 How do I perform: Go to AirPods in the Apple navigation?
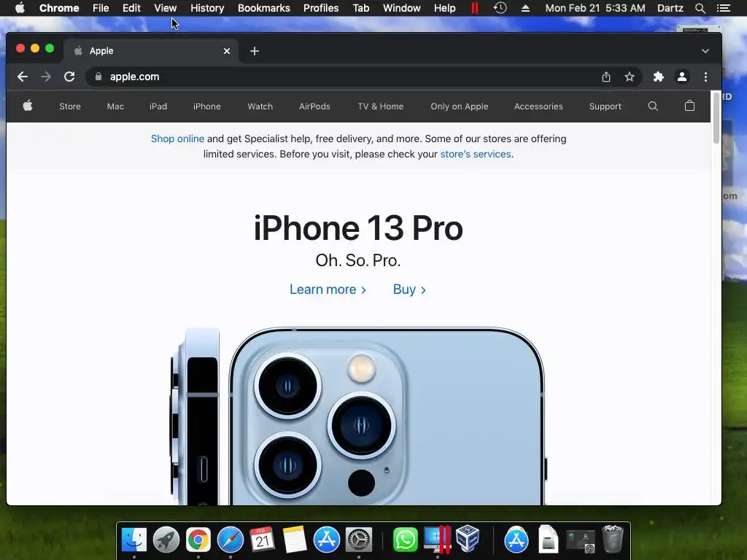(x=314, y=106)
